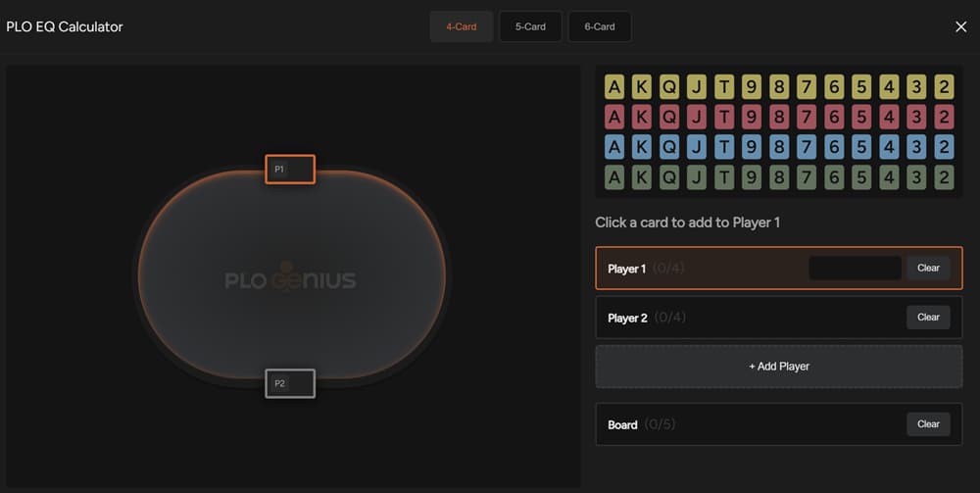Select the Board row

(x=779, y=424)
